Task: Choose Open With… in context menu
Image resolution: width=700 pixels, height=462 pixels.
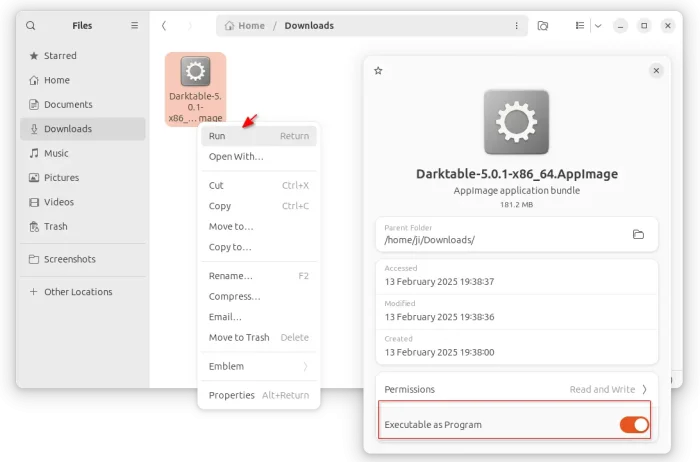Action: (259, 156)
